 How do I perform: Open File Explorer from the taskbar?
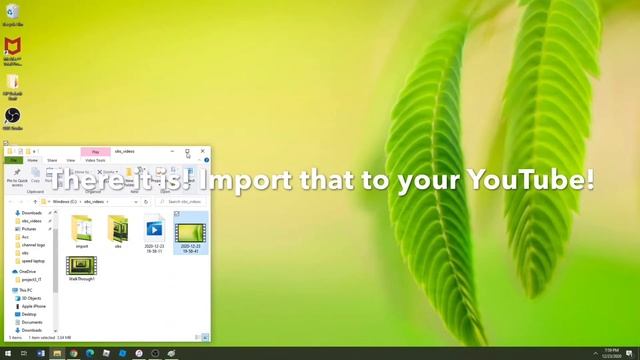click(x=57, y=353)
